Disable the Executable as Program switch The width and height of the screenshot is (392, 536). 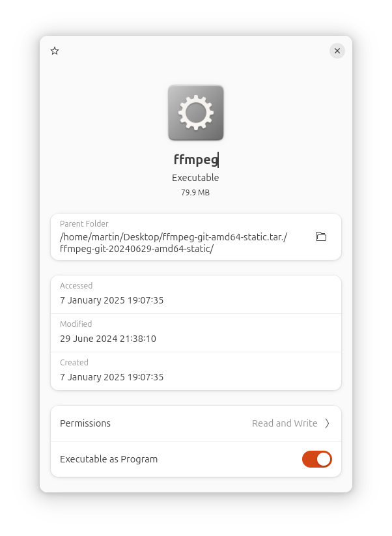(317, 459)
